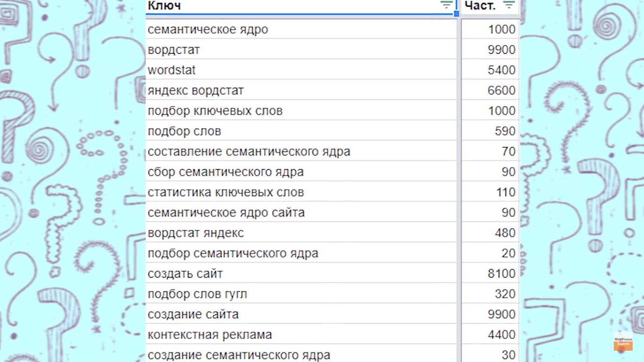Select frequency 9900 in 'вордстат' row
Image resolution: width=644 pixels, height=362 pixels.
(x=490, y=49)
